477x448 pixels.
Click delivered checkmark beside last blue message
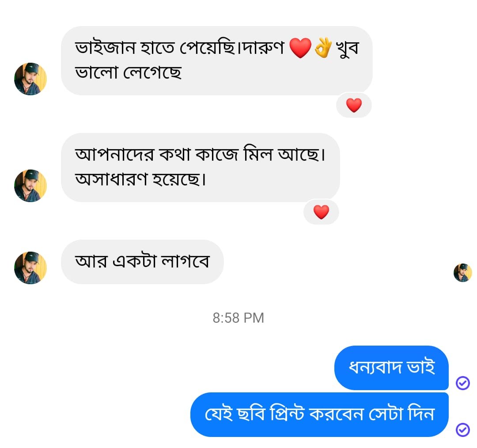point(463,430)
